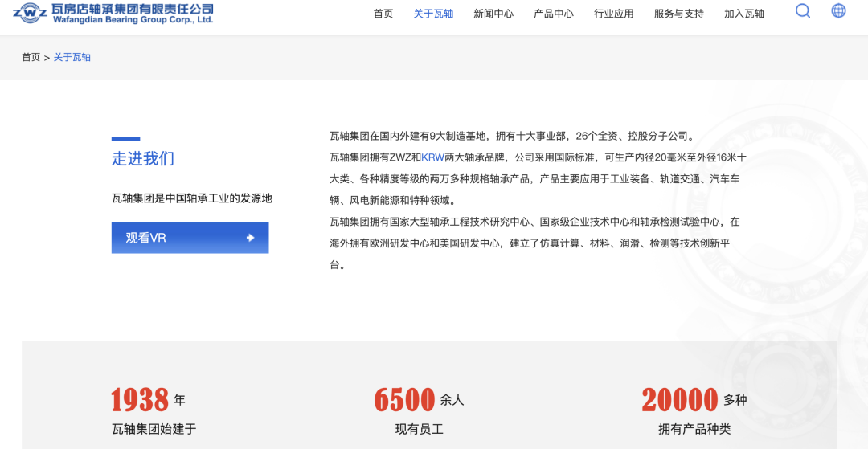Follow the blue KRW brand link
The width and height of the screenshot is (868, 449).
(432, 157)
